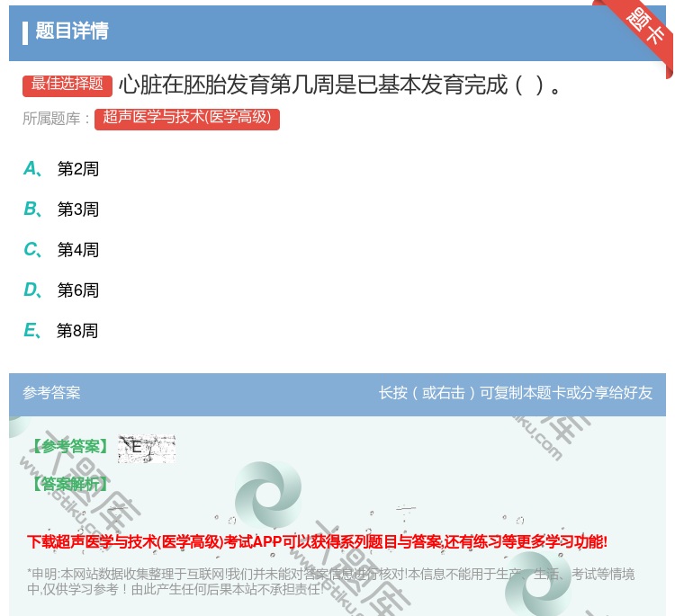Viewport: 675px width, 616px height.
Task: Open the 超声医学与技术(医学高级) question bank tag
Action: (x=187, y=119)
